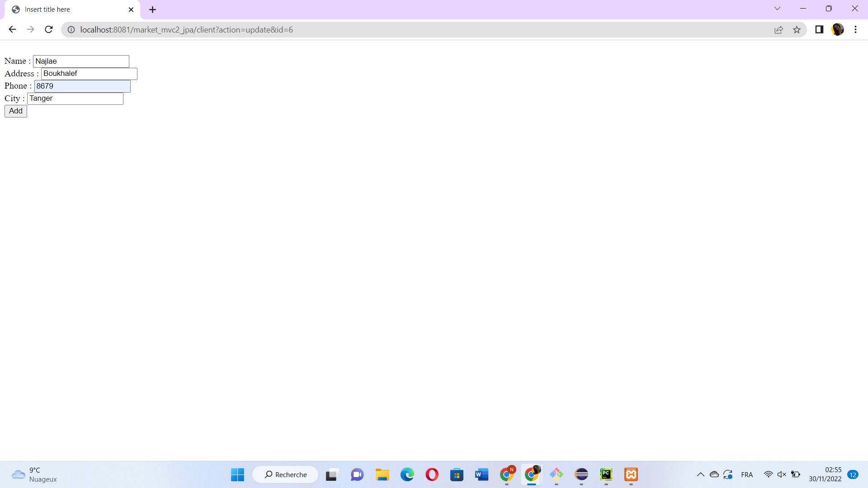View site information icon
This screenshot has width=868, height=488.
pyautogui.click(x=71, y=30)
